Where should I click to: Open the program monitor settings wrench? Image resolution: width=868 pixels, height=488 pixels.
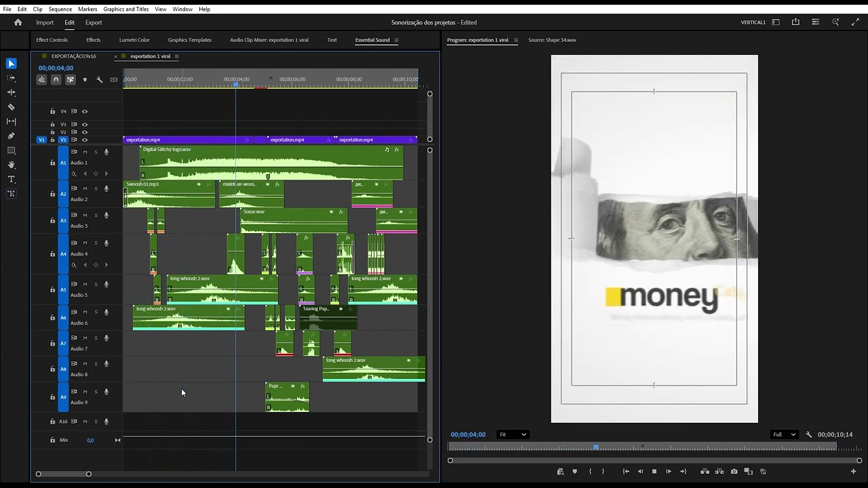coord(809,434)
